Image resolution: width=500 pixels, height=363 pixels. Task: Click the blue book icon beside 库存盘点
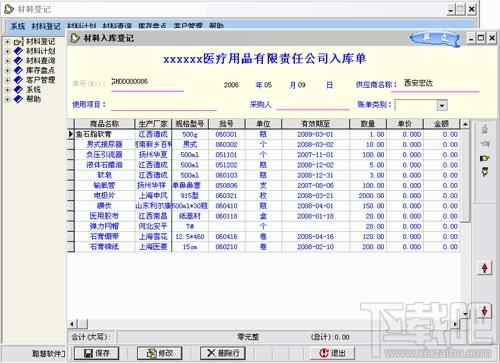[x=18, y=71]
